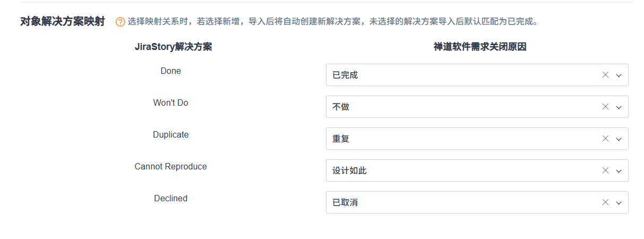644x239 pixels.
Task: Expand the Done row dropdown chevron
Action: (x=619, y=75)
